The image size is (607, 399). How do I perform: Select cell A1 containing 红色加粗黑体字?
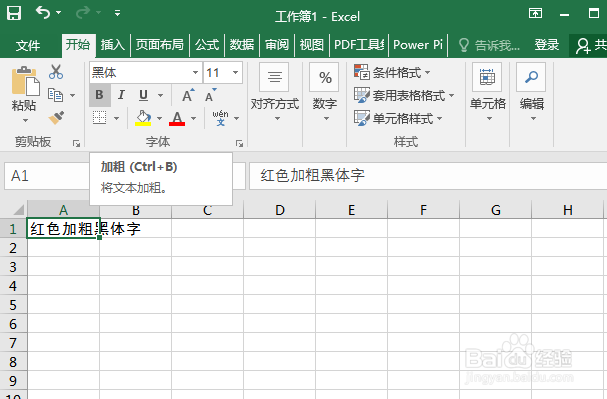click(63, 229)
